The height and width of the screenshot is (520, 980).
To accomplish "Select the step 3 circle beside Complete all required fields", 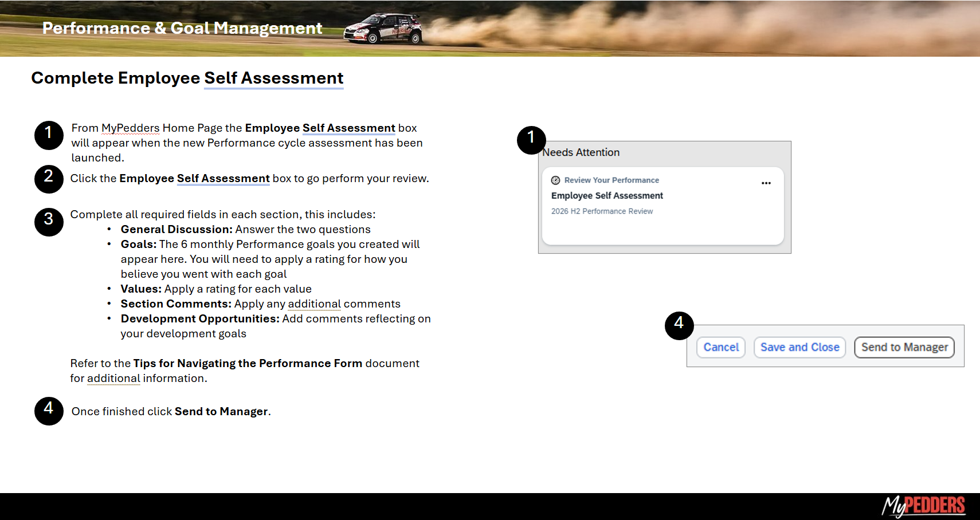I will pyautogui.click(x=49, y=222).
